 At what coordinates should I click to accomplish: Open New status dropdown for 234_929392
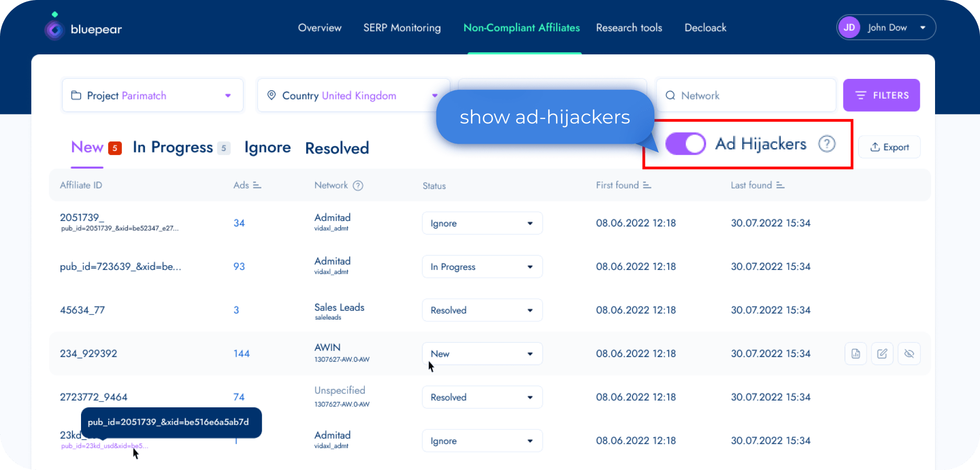(x=482, y=354)
